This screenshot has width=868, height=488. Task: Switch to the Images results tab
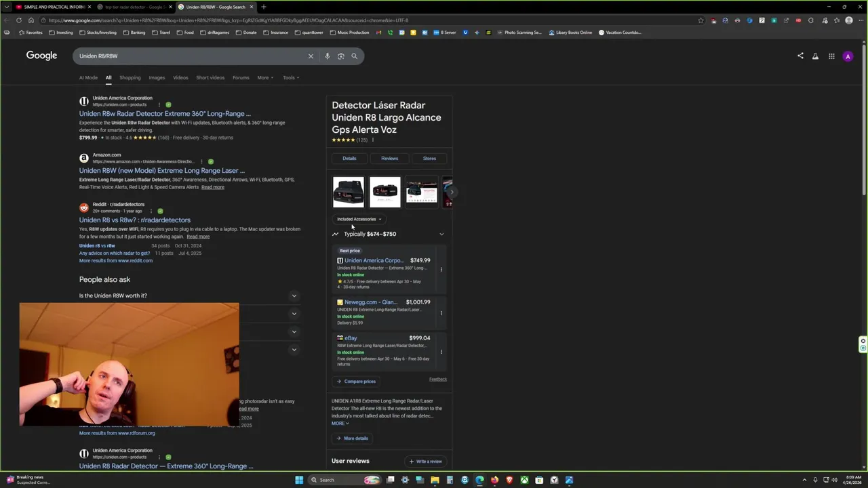157,77
